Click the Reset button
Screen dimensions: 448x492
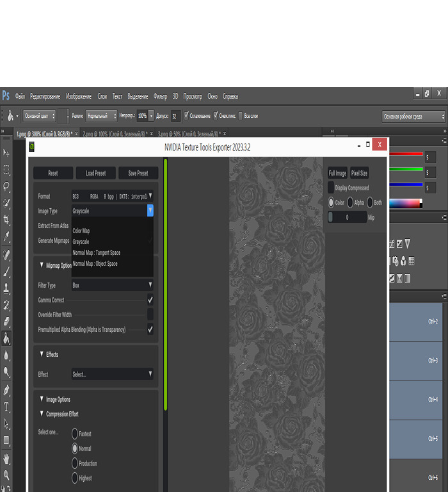tap(53, 173)
